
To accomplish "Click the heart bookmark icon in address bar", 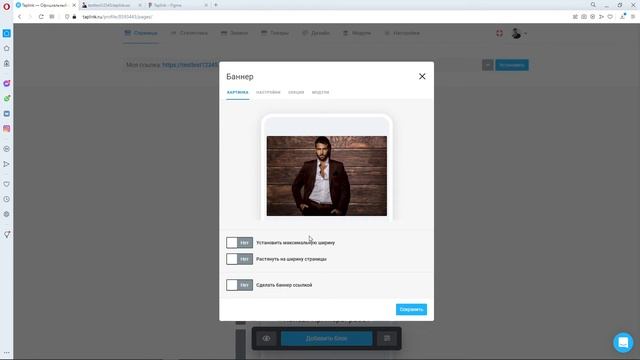I will (x=610, y=17).
